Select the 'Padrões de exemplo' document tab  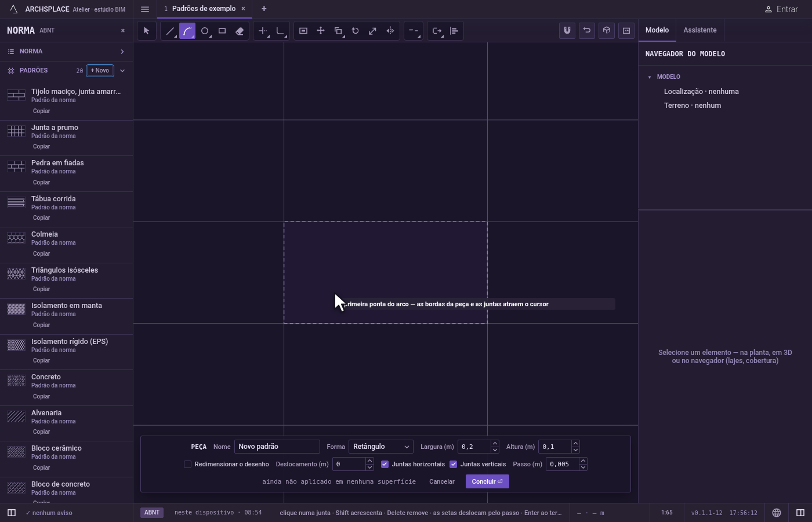204,9
